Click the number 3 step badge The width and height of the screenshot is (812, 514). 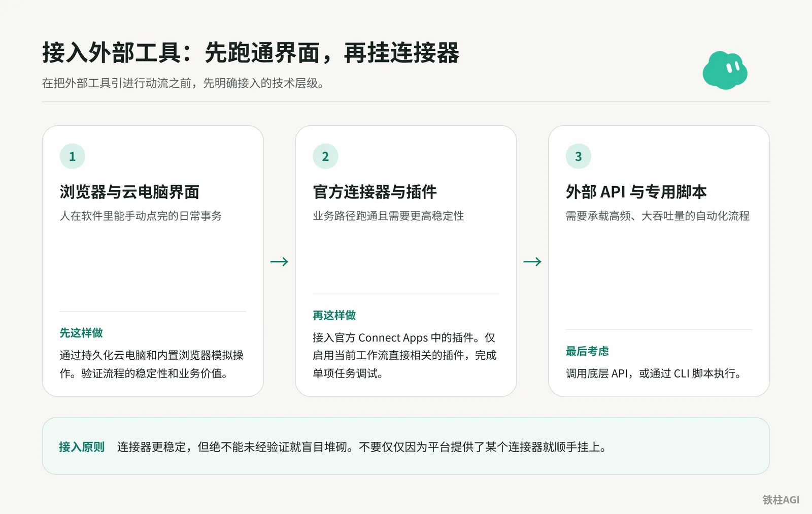(579, 156)
